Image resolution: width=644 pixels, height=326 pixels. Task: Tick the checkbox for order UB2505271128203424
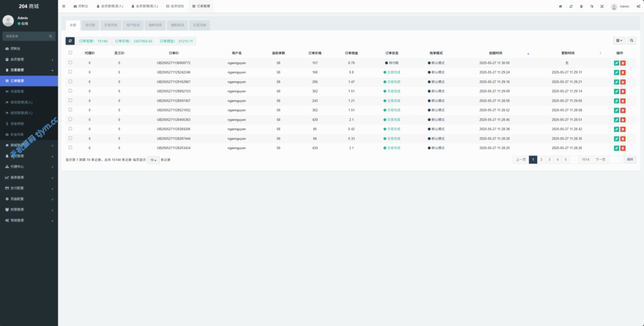point(70,148)
